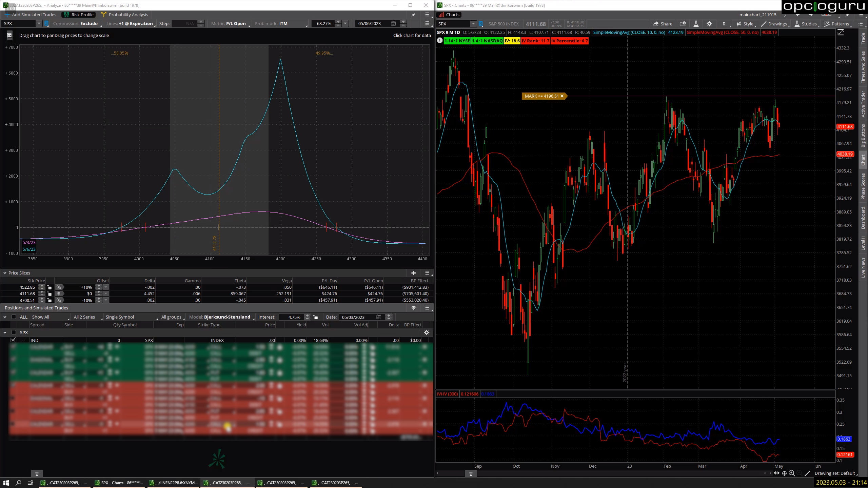Open chart settings gear in Charts toolbar

pyautogui.click(x=709, y=24)
